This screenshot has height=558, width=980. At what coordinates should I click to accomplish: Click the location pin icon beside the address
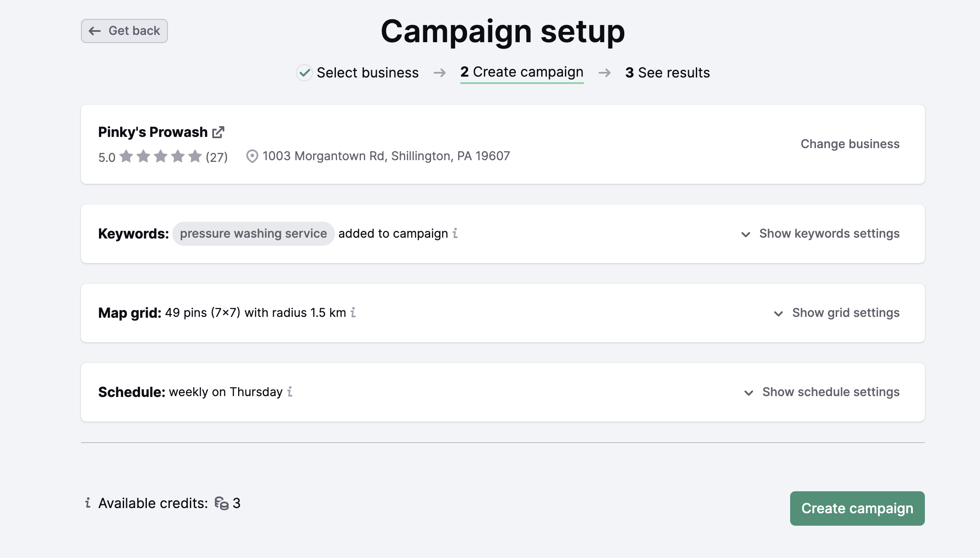(x=252, y=156)
